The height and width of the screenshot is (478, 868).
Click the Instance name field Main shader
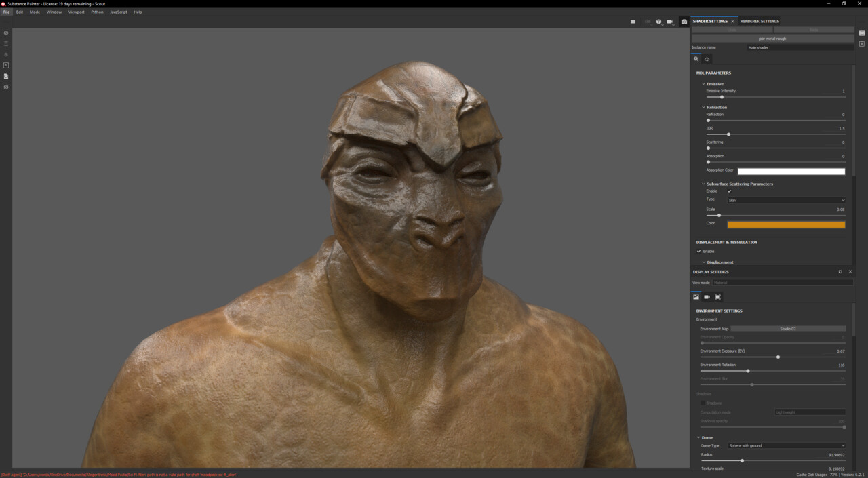click(x=800, y=47)
